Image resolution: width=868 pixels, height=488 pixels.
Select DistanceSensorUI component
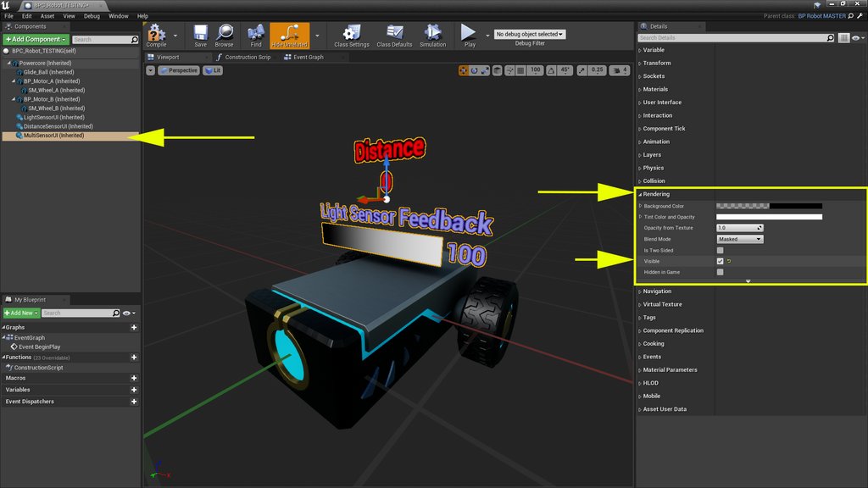[58, 126]
